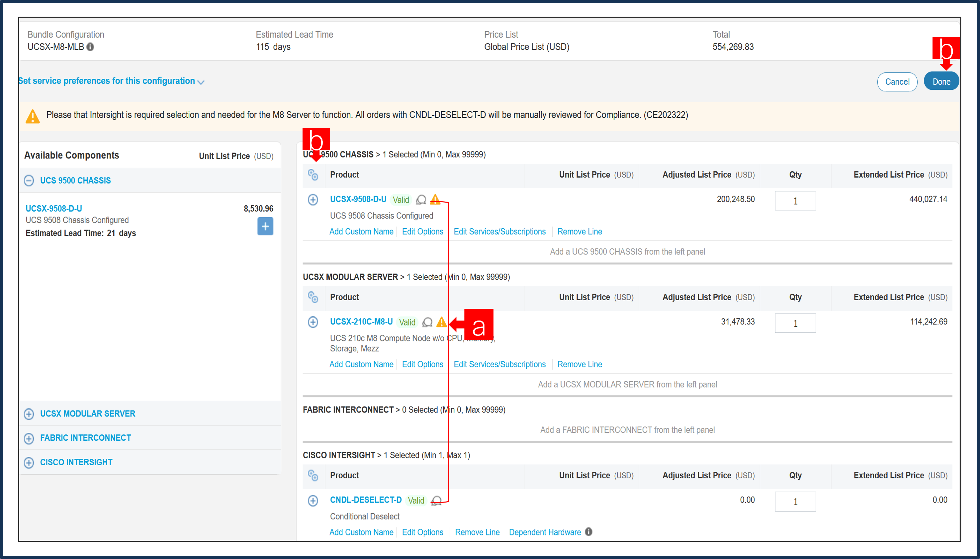Click the Qty field for UCSX-9508-D-U
The width and height of the screenshot is (980, 559).
point(795,200)
